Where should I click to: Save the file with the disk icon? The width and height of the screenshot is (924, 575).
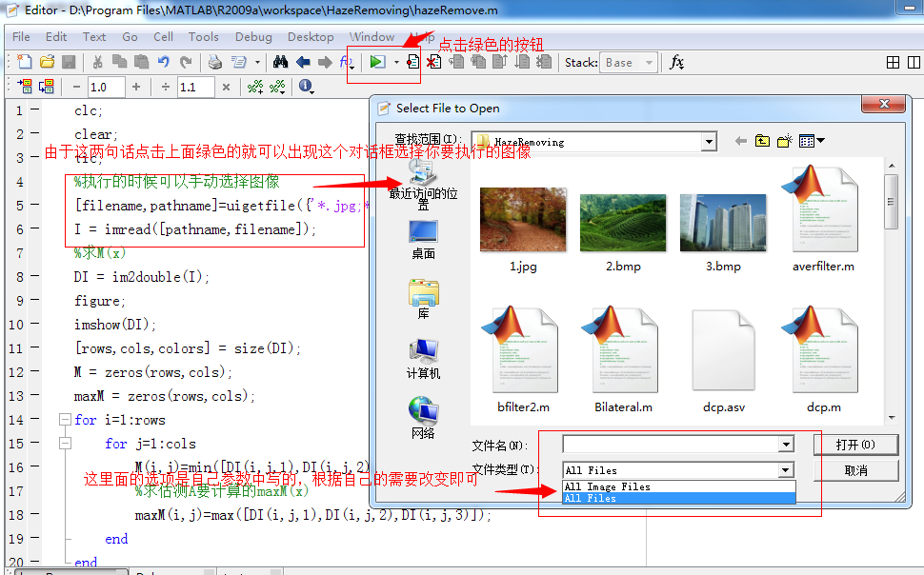tap(69, 62)
